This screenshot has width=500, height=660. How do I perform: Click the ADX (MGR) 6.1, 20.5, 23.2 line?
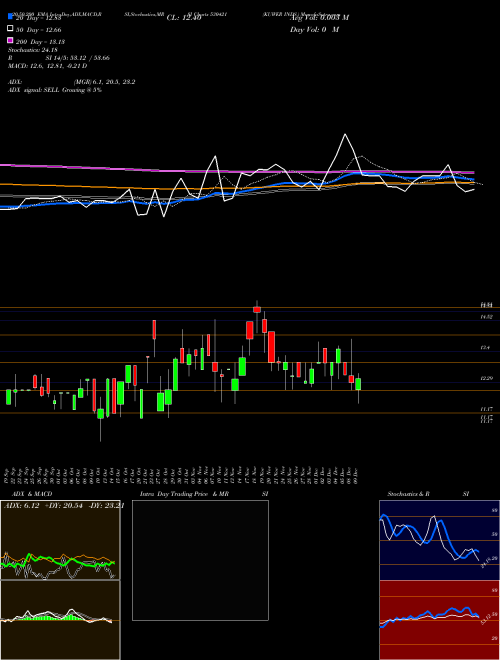click(72, 82)
